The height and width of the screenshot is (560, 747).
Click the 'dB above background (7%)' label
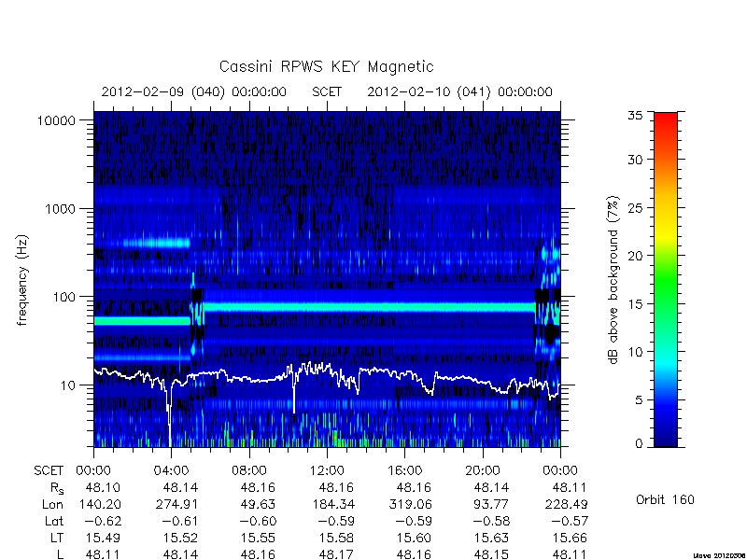point(613,280)
